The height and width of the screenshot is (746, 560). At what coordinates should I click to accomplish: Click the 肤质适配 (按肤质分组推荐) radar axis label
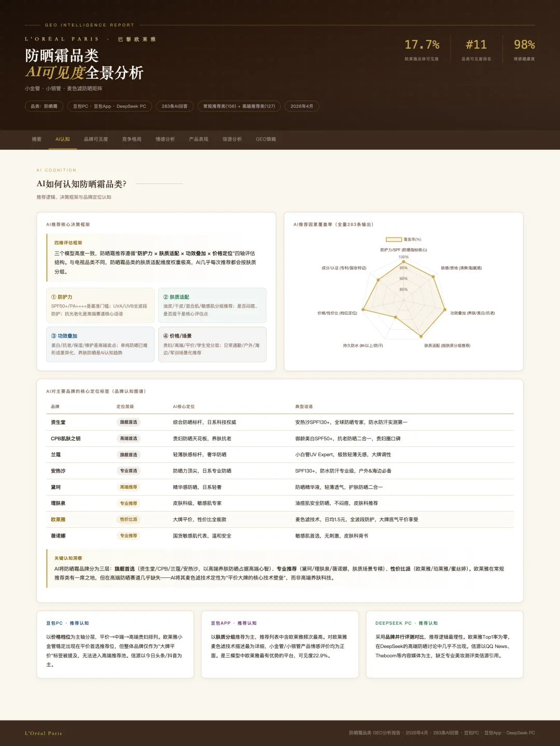coord(447,345)
